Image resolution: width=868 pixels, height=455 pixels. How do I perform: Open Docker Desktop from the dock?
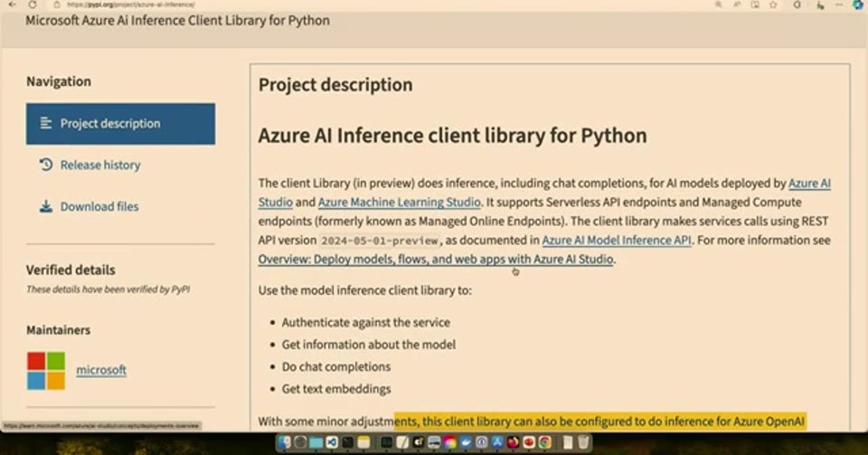[x=466, y=442]
